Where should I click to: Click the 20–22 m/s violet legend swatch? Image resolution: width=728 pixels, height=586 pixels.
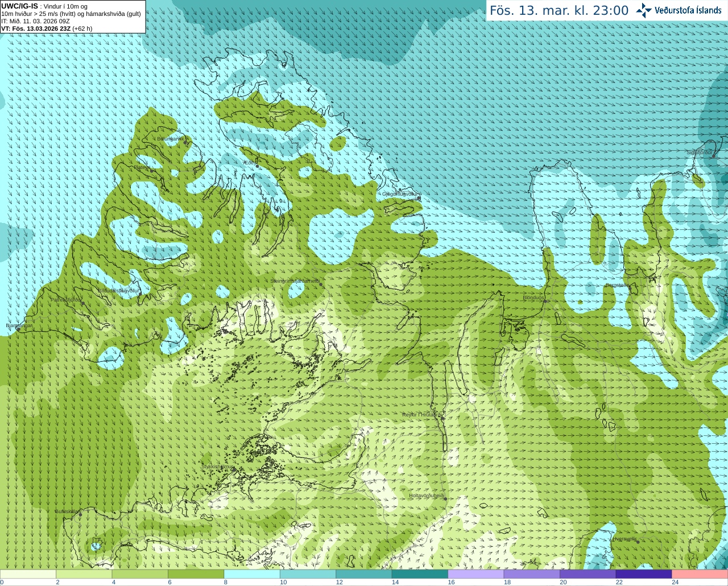(588, 574)
